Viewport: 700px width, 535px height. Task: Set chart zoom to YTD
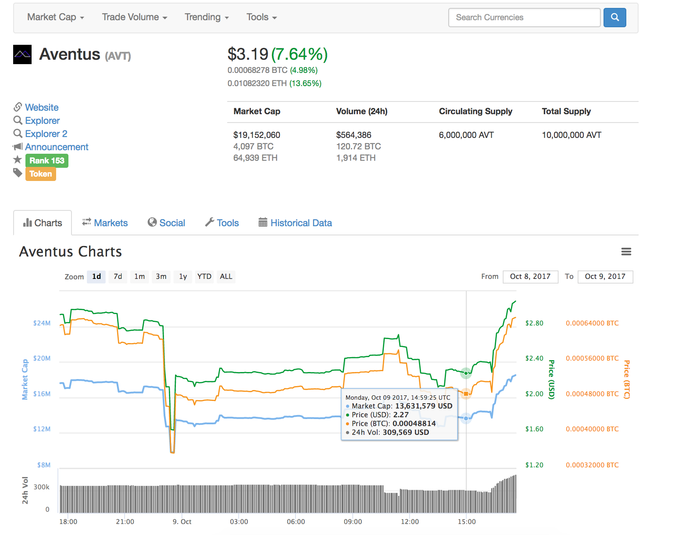(204, 276)
